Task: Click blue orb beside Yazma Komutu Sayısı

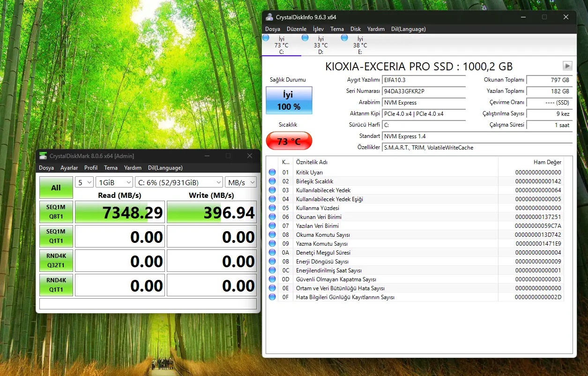Action: (x=272, y=243)
